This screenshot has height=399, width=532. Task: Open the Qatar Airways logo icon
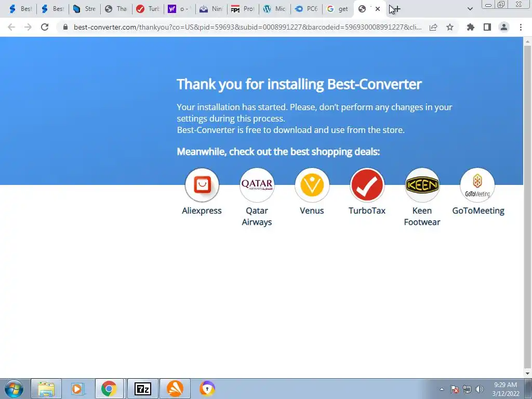tap(257, 185)
